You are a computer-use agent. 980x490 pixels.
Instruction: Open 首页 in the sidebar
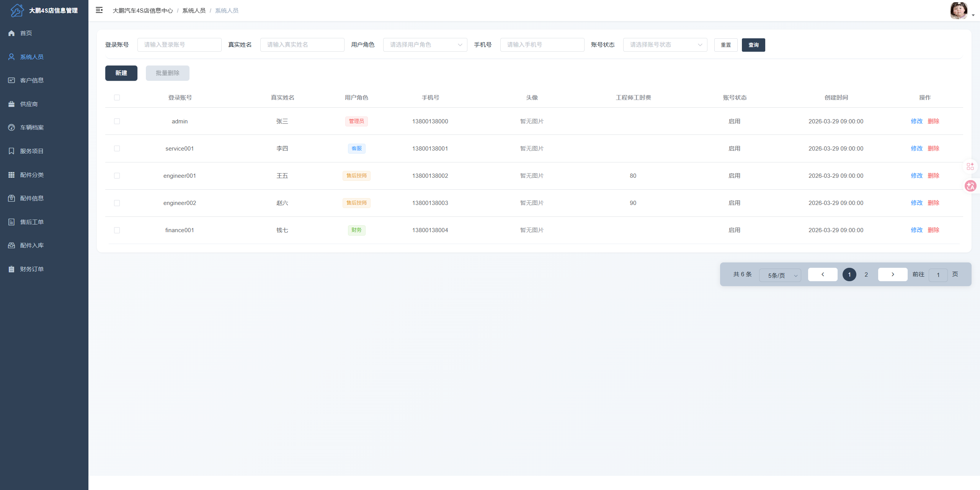44,33
